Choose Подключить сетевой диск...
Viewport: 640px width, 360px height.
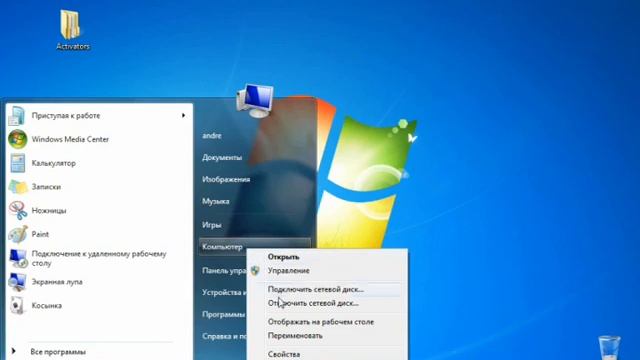(316, 289)
